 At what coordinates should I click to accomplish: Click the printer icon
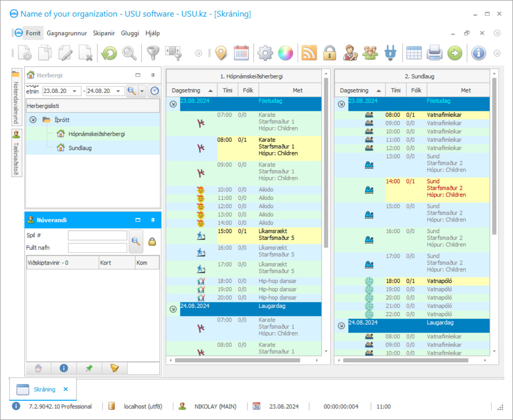[434, 53]
